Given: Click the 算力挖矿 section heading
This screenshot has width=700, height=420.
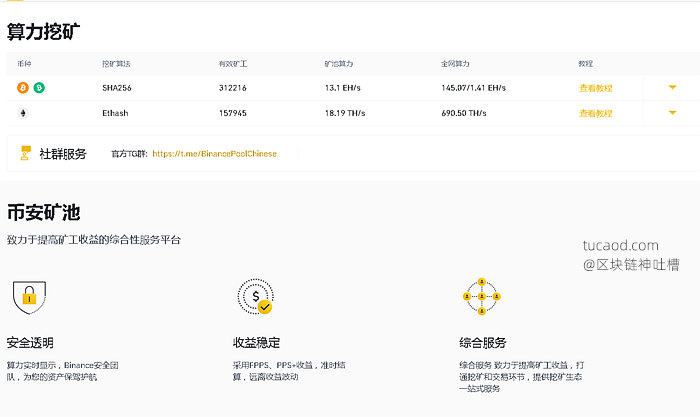Looking at the screenshot, I should [x=43, y=31].
